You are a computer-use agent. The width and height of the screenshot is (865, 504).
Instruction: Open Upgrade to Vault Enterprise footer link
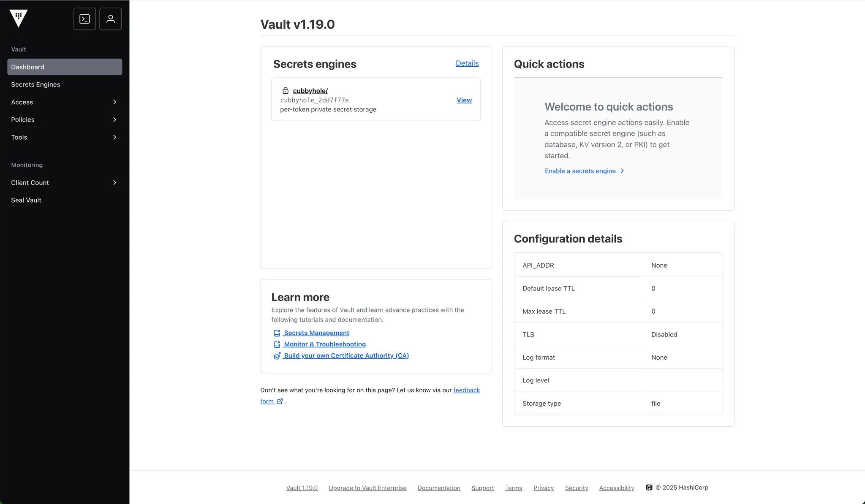pyautogui.click(x=367, y=488)
